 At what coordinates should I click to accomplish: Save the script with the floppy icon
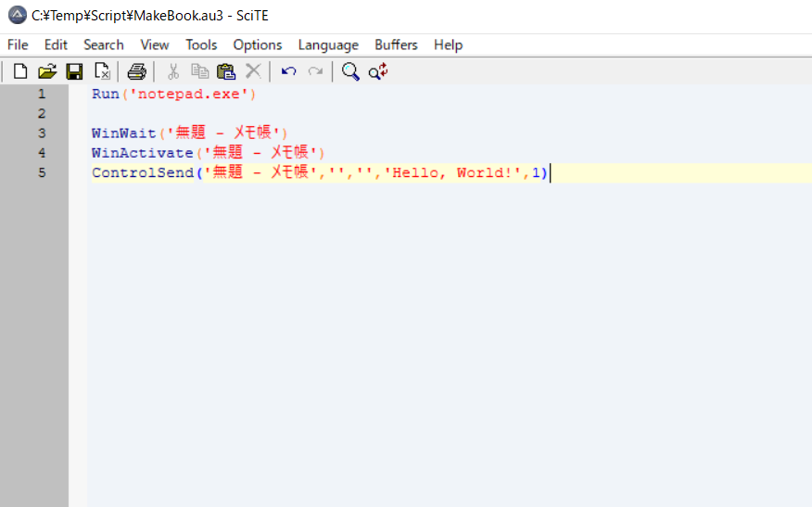coord(74,71)
